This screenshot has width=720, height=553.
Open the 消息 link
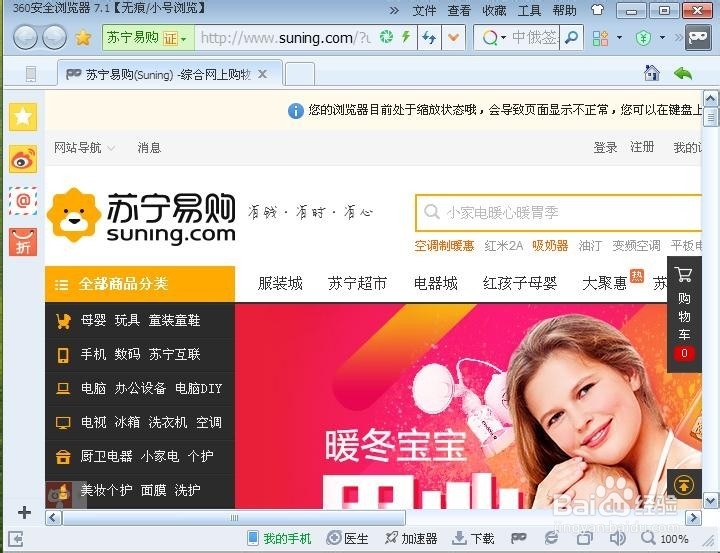(x=149, y=148)
